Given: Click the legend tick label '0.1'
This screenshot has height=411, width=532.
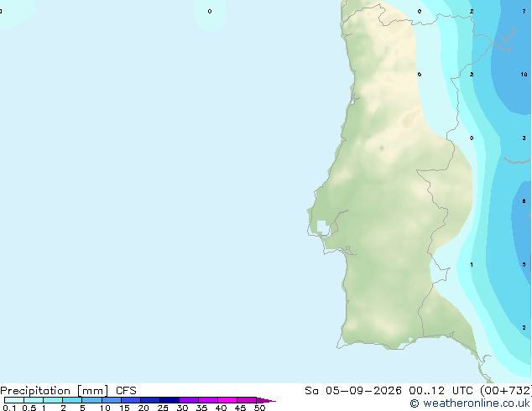Looking at the screenshot, I should tap(9, 408).
